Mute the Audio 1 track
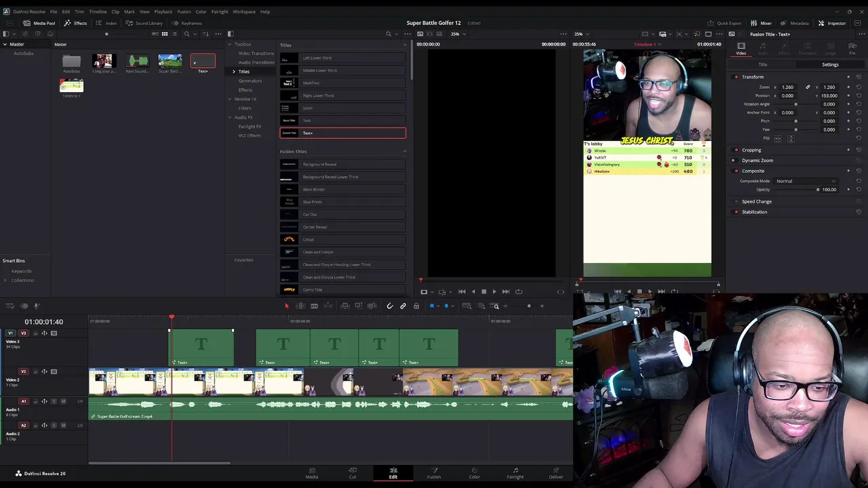The height and width of the screenshot is (488, 868). [x=63, y=401]
